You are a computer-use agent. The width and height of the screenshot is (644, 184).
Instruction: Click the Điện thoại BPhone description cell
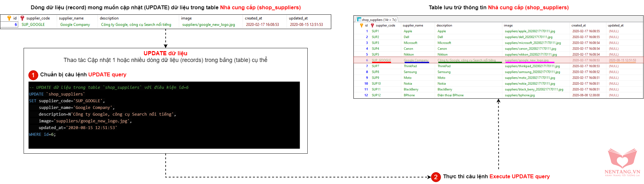(450, 95)
